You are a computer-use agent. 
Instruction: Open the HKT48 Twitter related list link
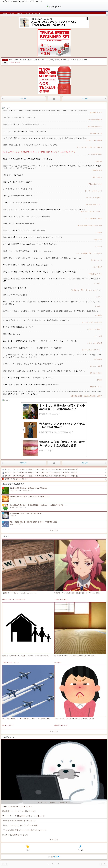tap(19, 223)
